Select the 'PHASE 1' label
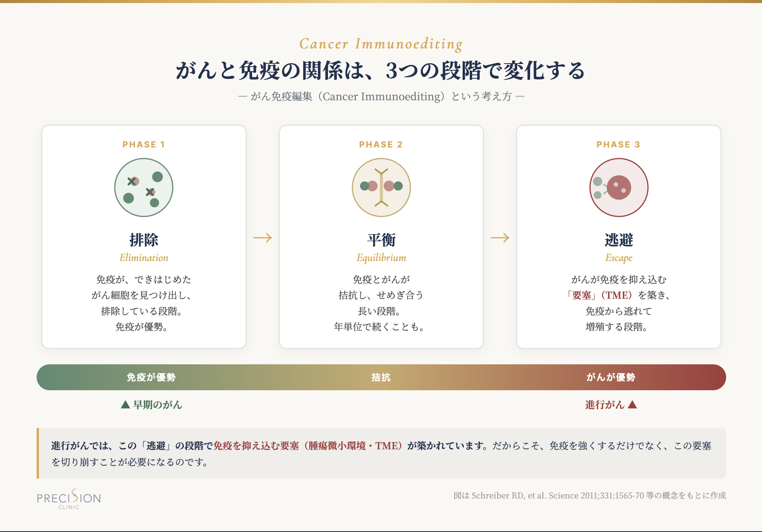Screen dimensions: 762x532 tap(144, 144)
